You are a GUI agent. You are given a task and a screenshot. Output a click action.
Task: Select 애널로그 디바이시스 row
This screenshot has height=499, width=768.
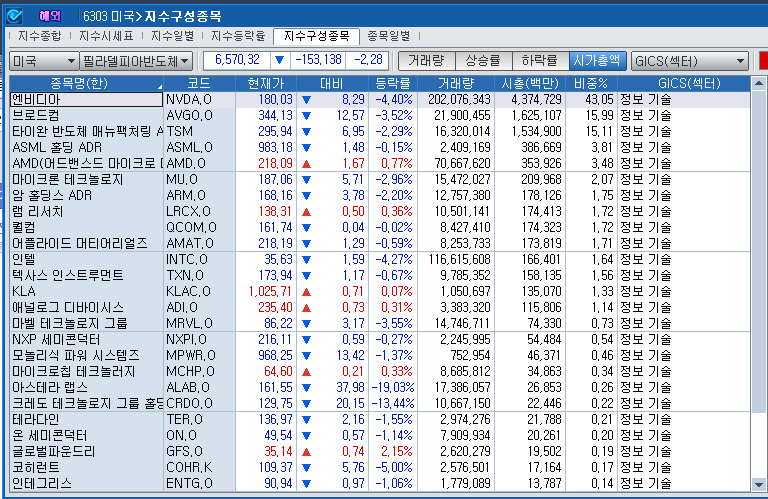[x=380, y=308]
